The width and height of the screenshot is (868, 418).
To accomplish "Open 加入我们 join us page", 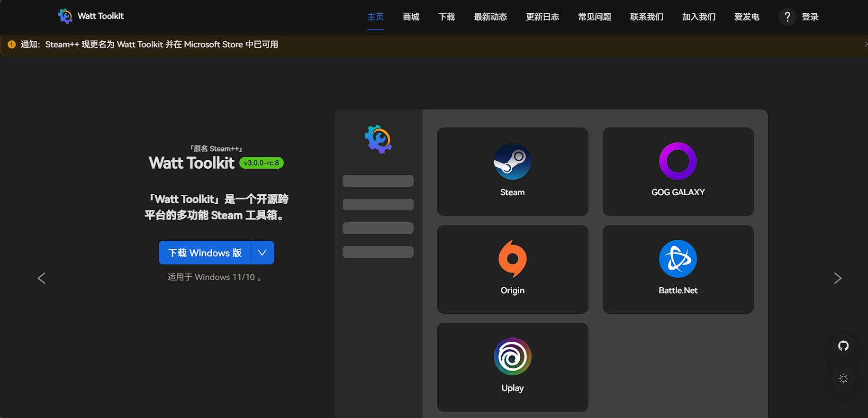I will pyautogui.click(x=699, y=17).
